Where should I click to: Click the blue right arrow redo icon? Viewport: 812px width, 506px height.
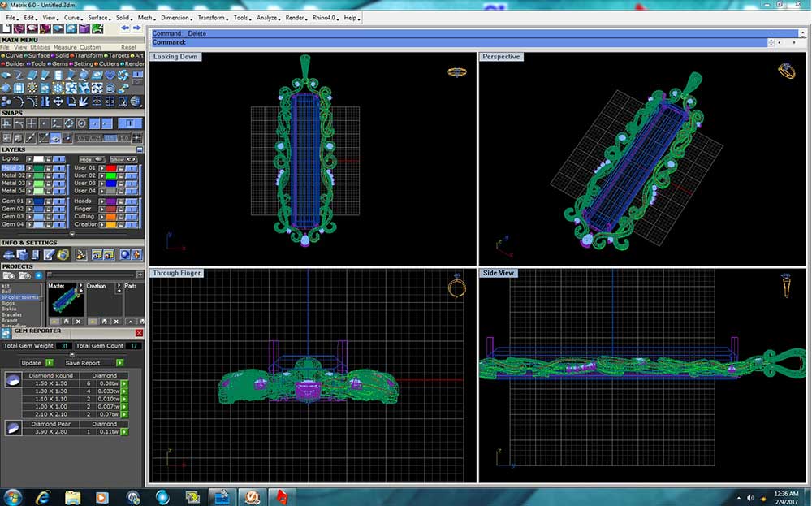coord(136,28)
